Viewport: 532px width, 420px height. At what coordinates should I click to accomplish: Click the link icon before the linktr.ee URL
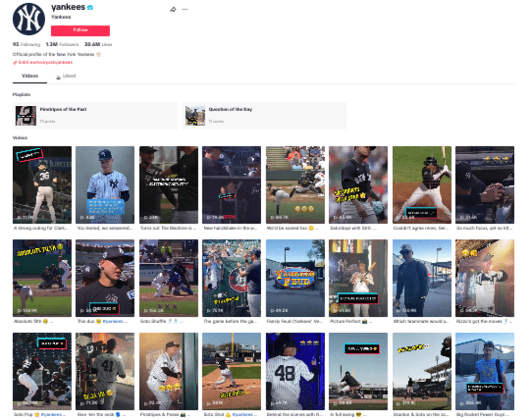(x=15, y=62)
